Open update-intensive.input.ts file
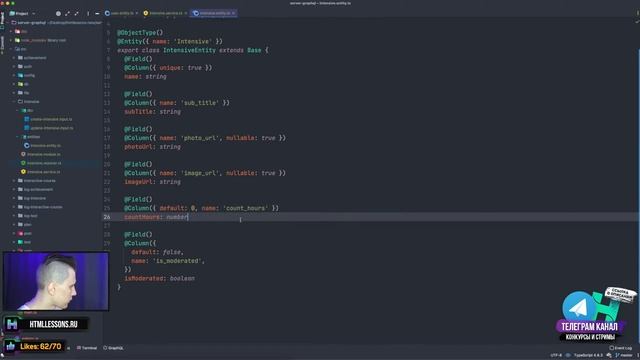 pos(49,128)
